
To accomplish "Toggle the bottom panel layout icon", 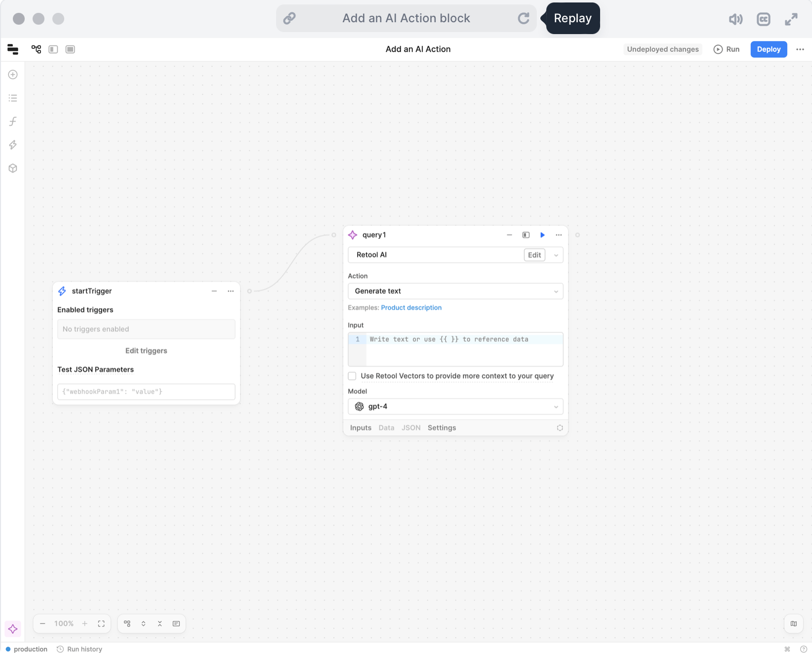I will 70,49.
